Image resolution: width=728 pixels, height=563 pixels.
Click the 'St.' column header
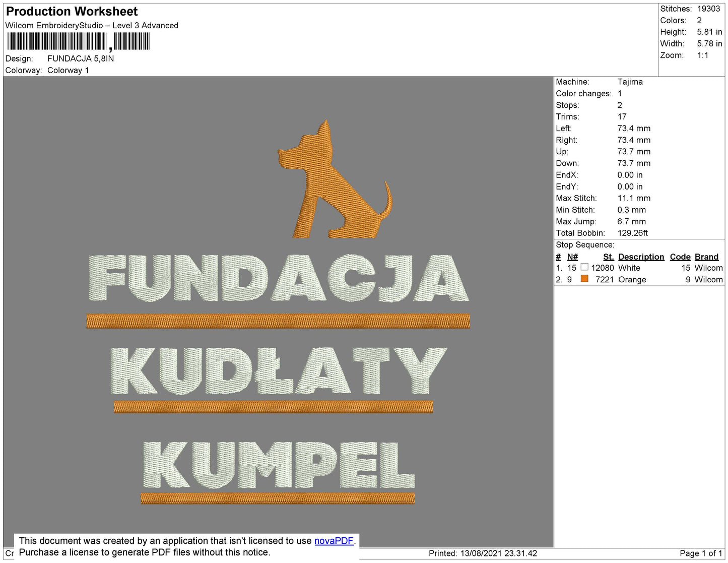[609, 257]
